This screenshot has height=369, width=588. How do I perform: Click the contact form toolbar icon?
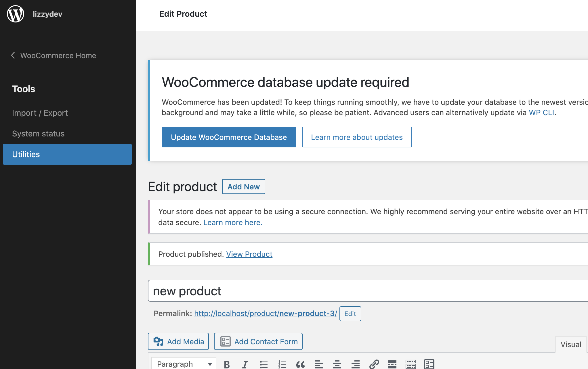pos(429,364)
